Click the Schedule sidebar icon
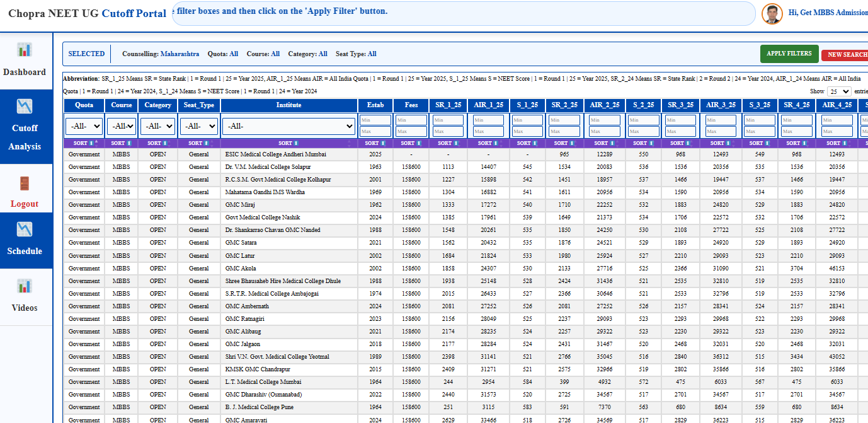The height and width of the screenshot is (423, 868). [x=25, y=229]
